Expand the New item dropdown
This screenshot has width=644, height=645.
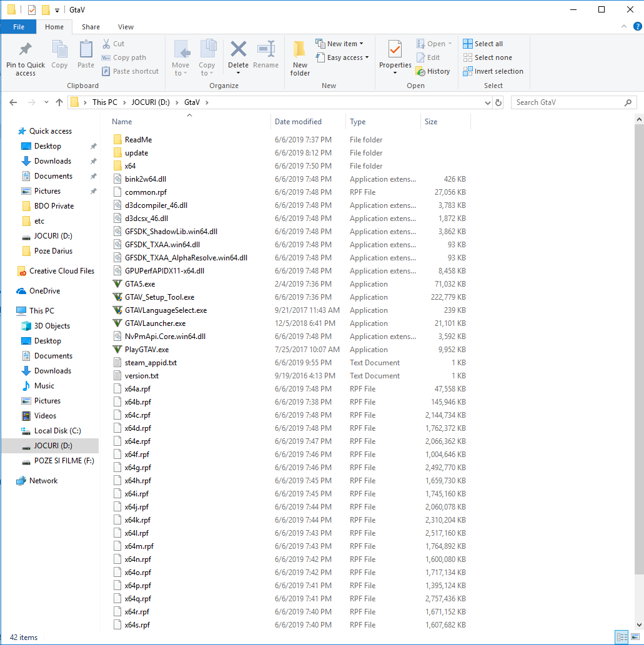click(339, 44)
